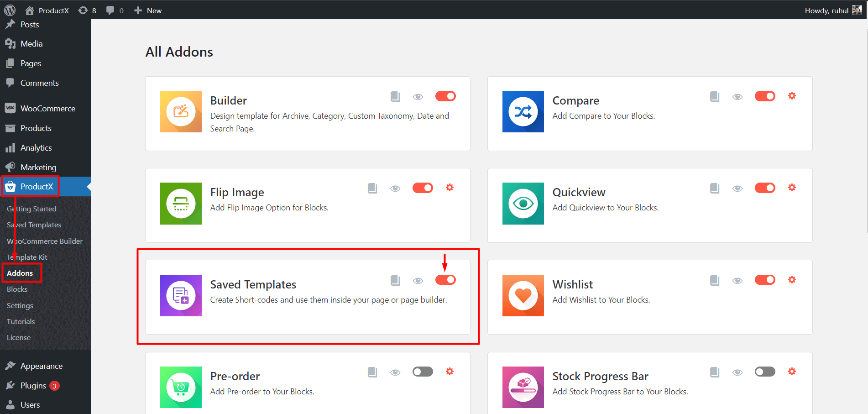Open Wishlist addon settings gear
The width and height of the screenshot is (868, 414).
(792, 280)
